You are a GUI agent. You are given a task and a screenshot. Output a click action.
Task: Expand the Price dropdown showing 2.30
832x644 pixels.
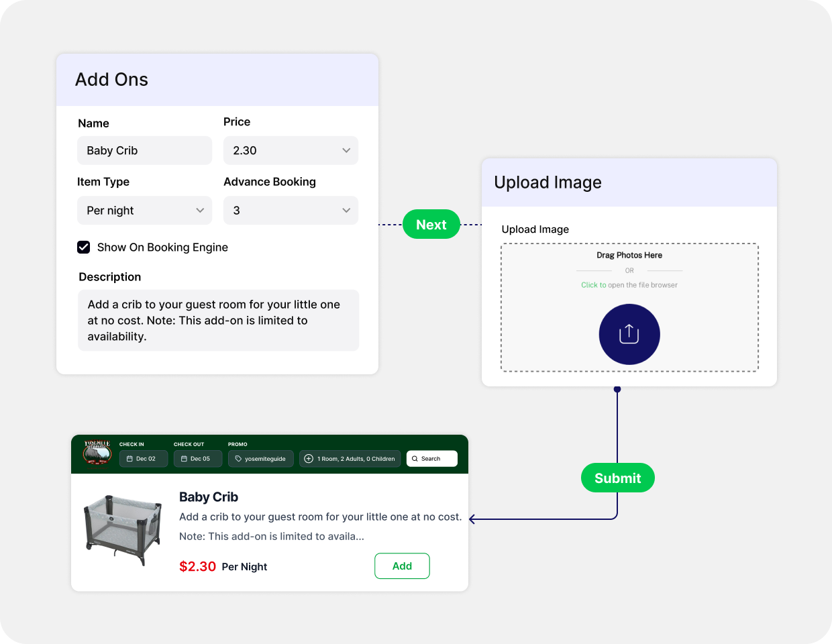point(291,150)
